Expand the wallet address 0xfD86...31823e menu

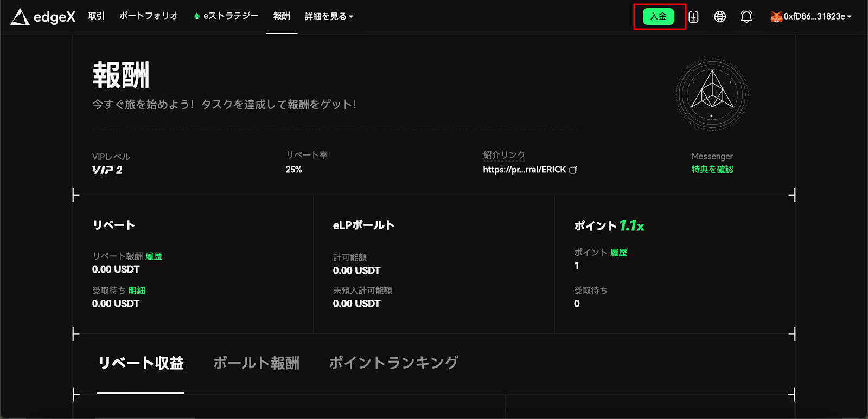pos(817,16)
